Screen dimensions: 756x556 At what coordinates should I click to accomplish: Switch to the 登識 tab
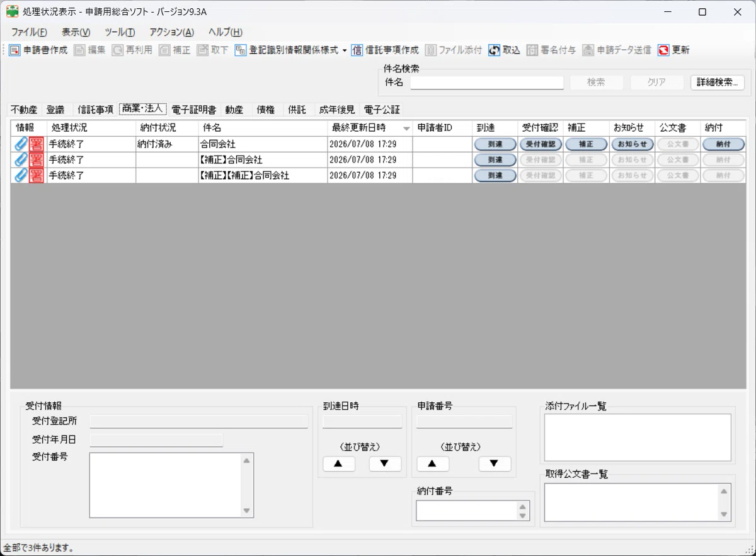click(x=55, y=110)
